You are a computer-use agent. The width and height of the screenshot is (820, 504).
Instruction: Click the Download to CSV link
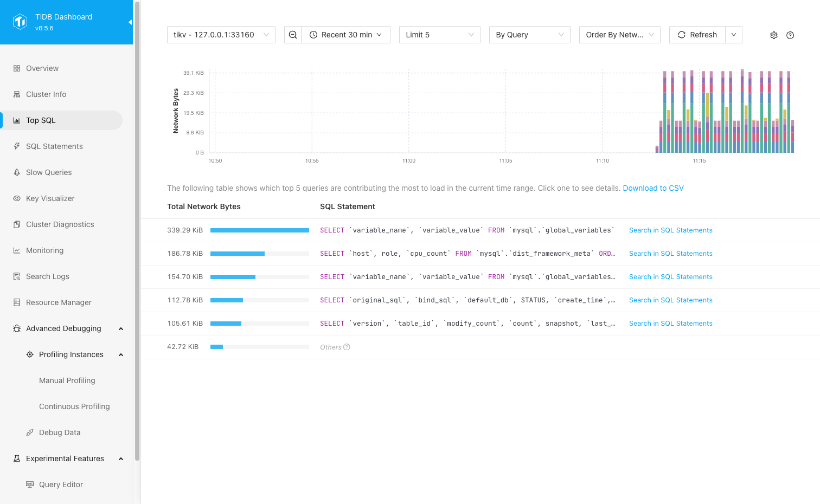[653, 188]
